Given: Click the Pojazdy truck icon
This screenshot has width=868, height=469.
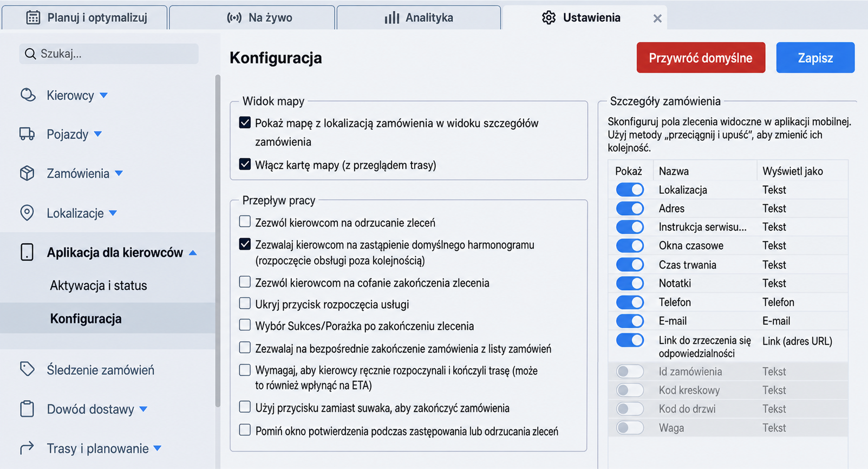Looking at the screenshot, I should point(27,134).
